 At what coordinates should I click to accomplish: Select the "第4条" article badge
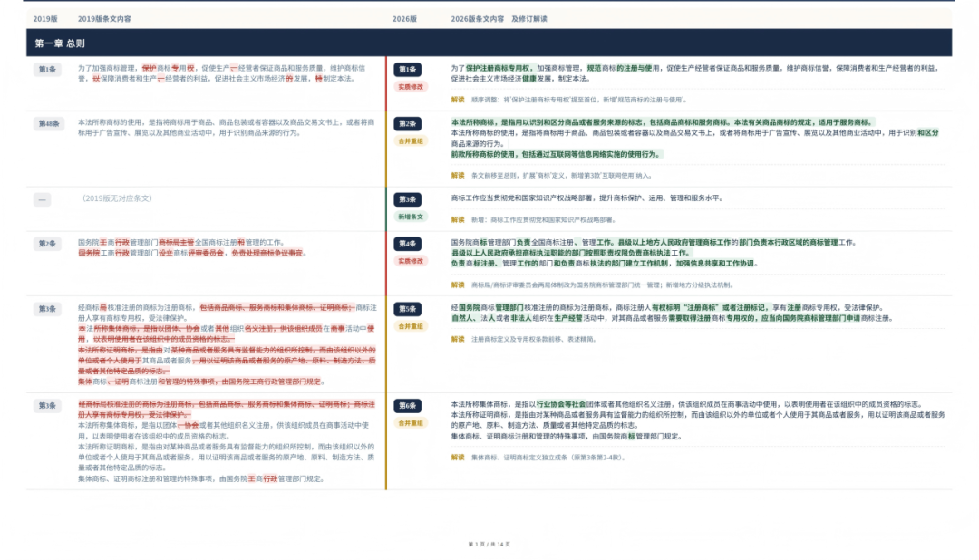[408, 244]
